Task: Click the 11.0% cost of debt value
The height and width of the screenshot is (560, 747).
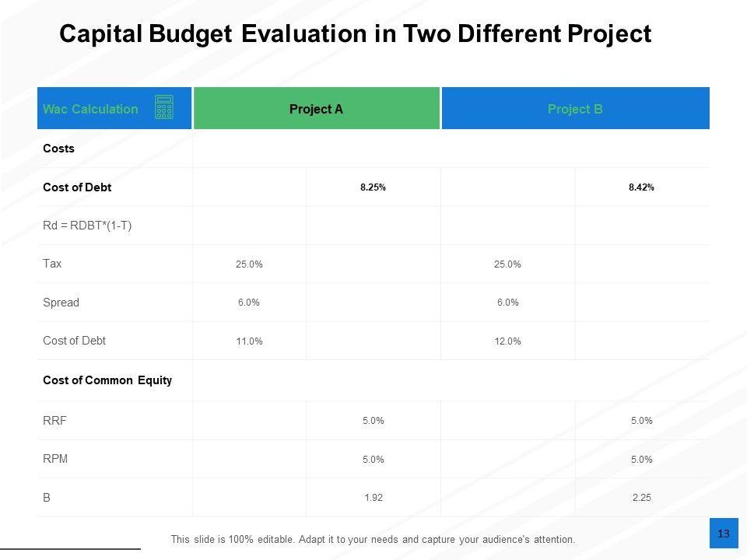Action: click(x=249, y=341)
